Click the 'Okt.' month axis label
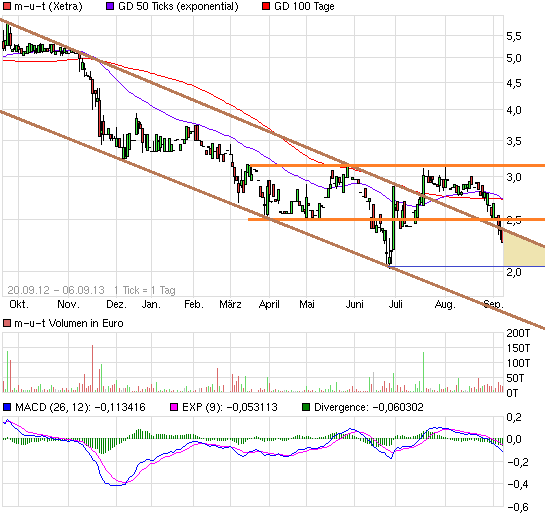 coord(19,304)
